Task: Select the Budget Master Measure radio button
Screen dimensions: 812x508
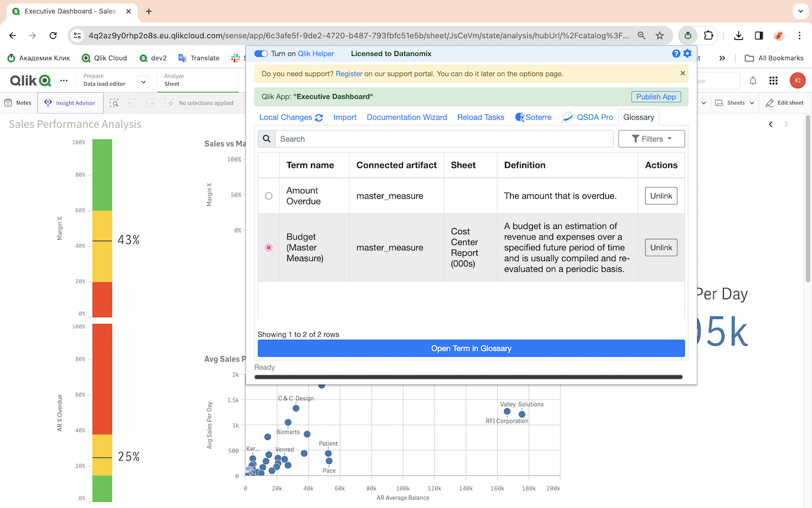Action: (x=268, y=247)
